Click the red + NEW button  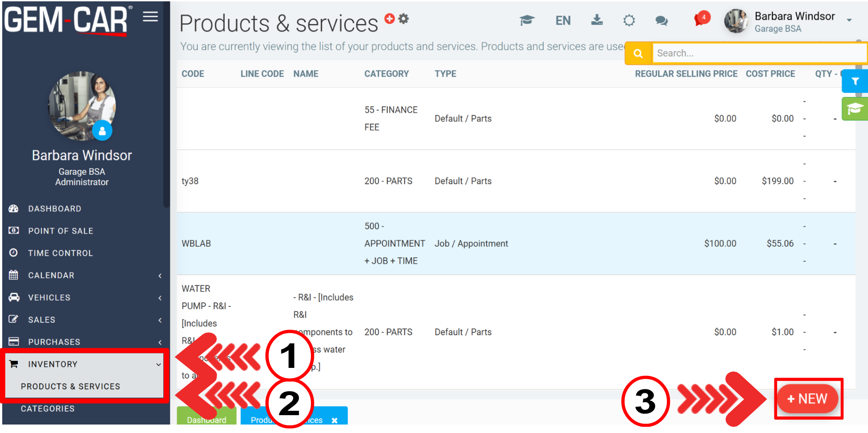[x=807, y=399]
